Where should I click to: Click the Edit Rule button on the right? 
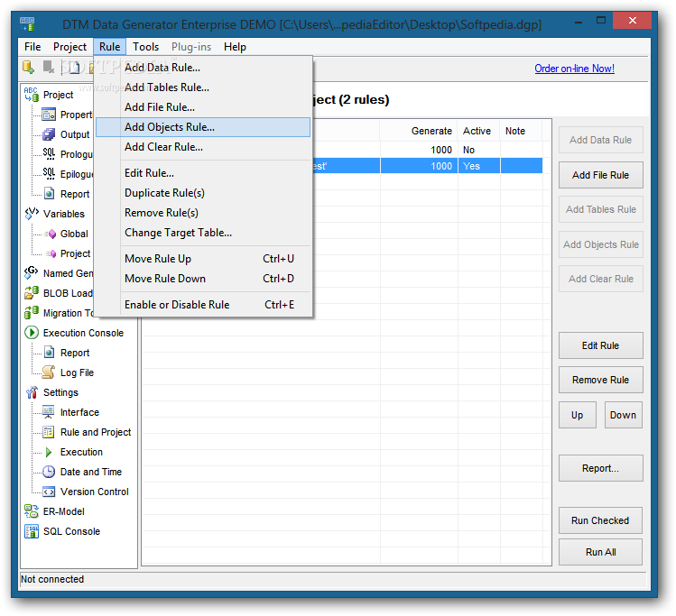coord(600,345)
